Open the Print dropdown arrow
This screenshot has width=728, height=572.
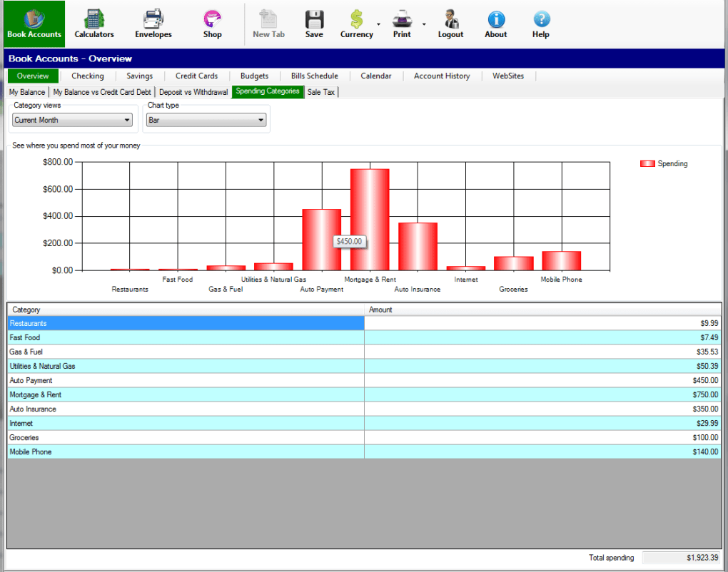424,24
